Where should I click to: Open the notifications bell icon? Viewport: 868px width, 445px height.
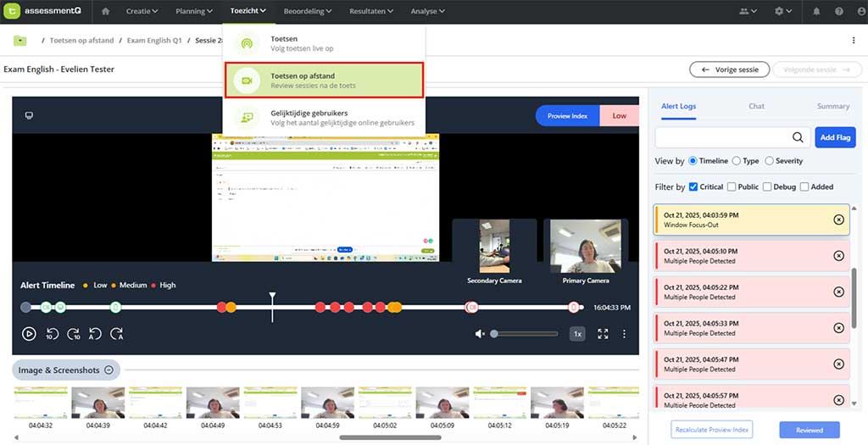[816, 11]
